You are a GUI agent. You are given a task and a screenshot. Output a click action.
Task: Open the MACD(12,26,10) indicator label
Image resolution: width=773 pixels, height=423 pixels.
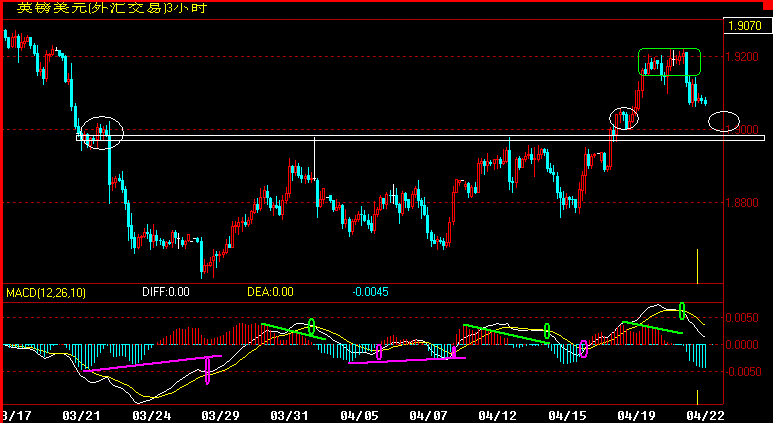46,293
